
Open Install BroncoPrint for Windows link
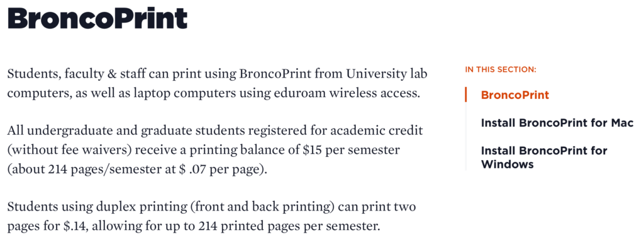pyautogui.click(x=544, y=157)
